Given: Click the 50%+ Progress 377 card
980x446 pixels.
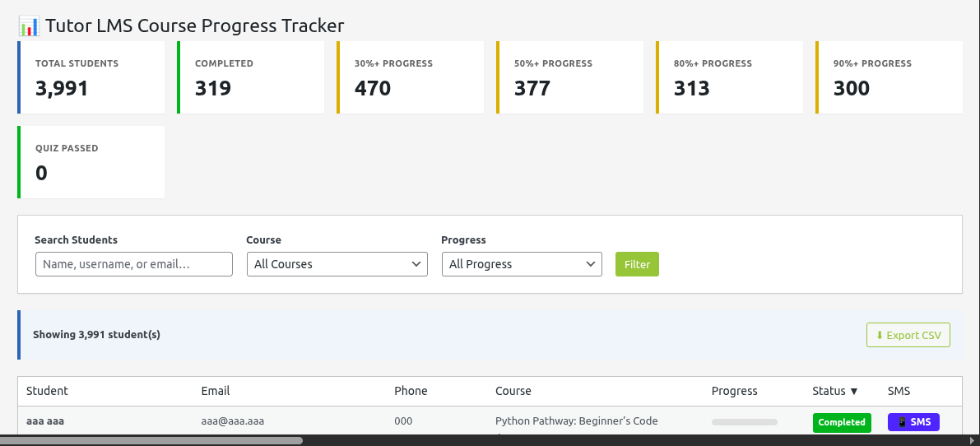Looking at the screenshot, I should [x=570, y=77].
